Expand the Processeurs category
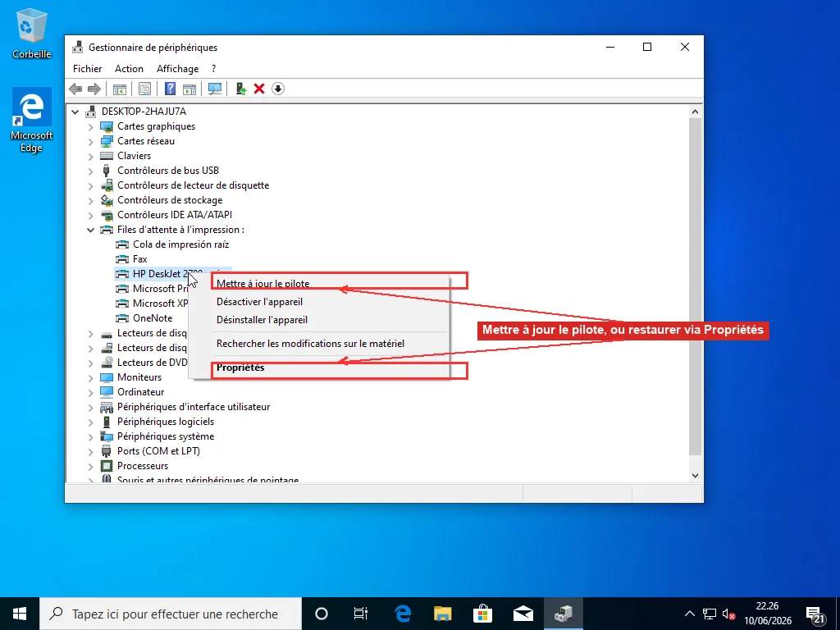 [x=90, y=467]
